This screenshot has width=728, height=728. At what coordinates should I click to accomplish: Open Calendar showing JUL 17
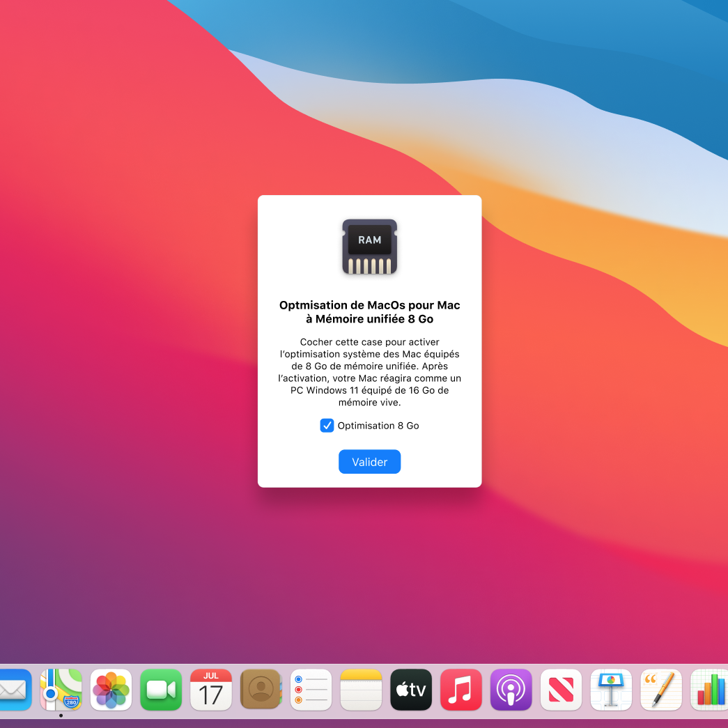click(211, 690)
